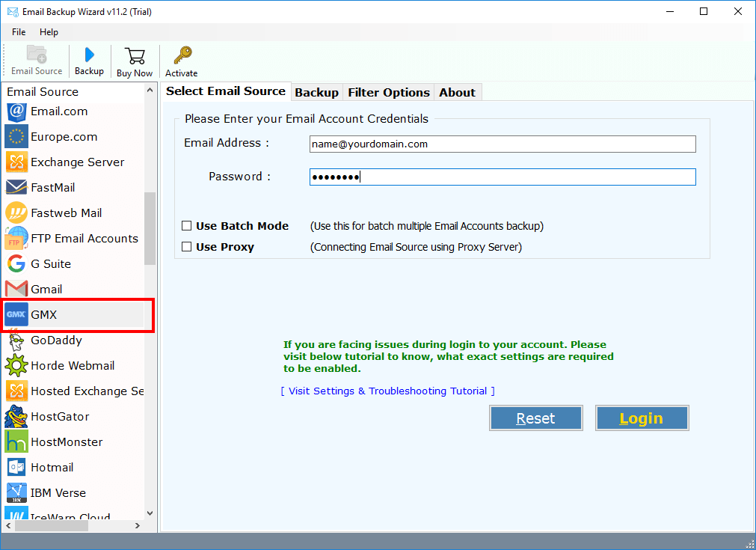Focus the Password input field
The height and width of the screenshot is (550, 756).
coord(503,177)
